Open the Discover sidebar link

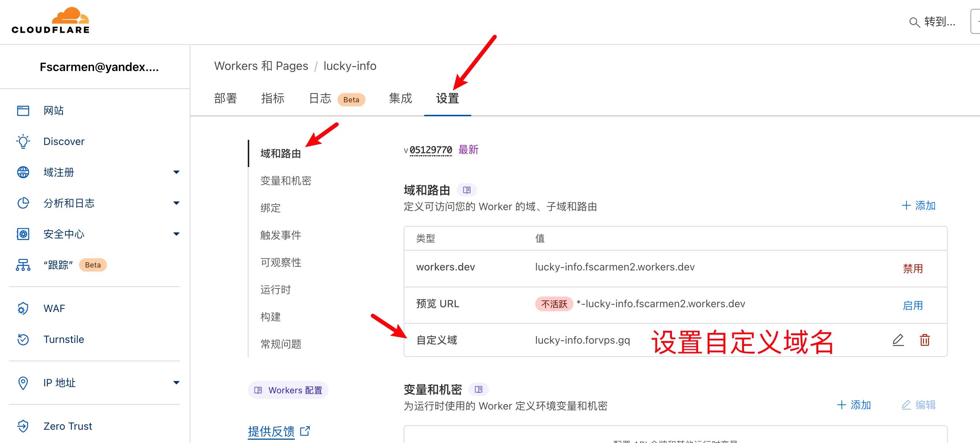pos(64,141)
